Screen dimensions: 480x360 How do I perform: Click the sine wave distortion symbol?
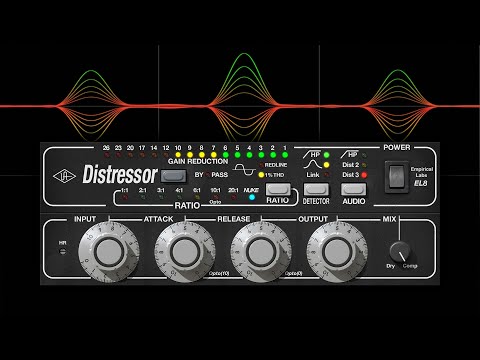[244, 169]
